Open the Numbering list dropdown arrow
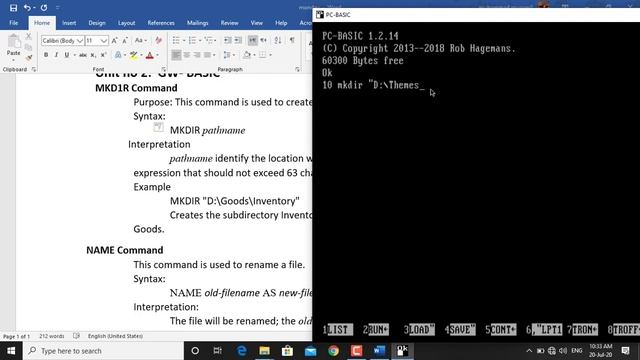 [x=200, y=40]
